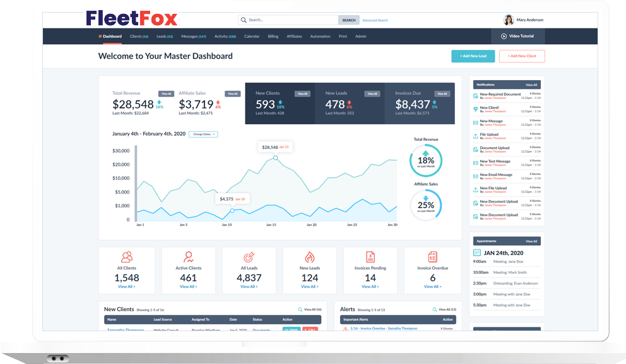Image resolution: width=626 pixels, height=364 pixels.
Task: Select Print in the nav bar
Action: [x=343, y=37]
